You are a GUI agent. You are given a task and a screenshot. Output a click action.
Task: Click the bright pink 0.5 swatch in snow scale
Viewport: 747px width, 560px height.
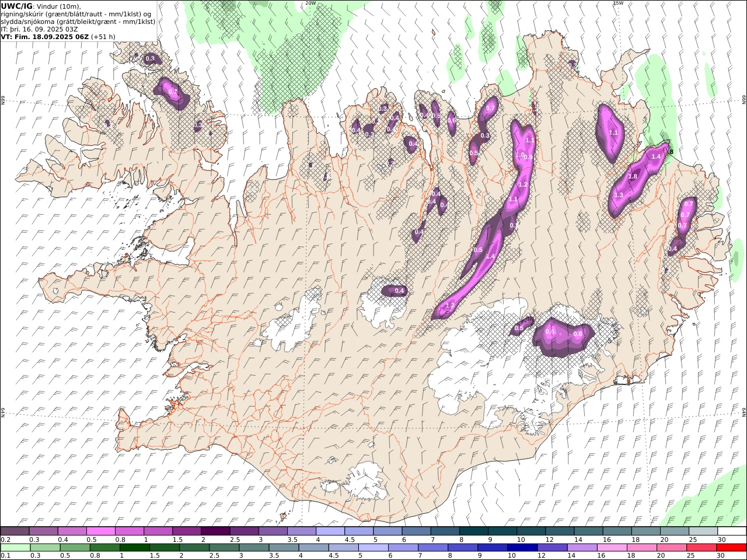101,531
